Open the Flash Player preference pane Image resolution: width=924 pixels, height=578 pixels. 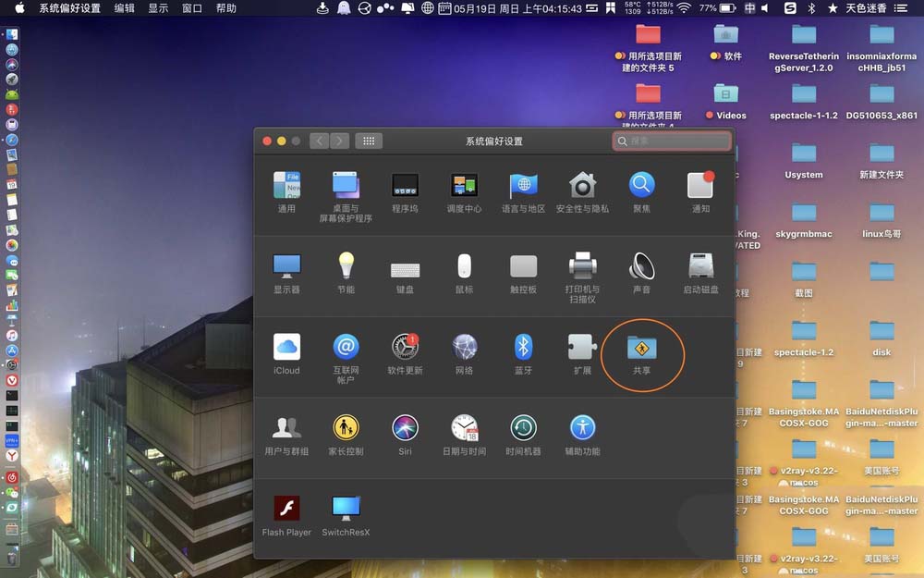pyautogui.click(x=286, y=509)
